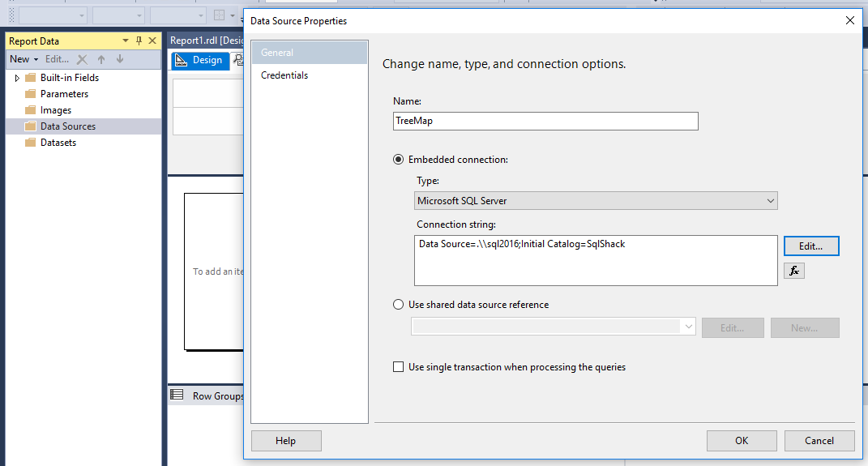
Task: Open the New dropdown in Report Data
Action: click(x=24, y=59)
